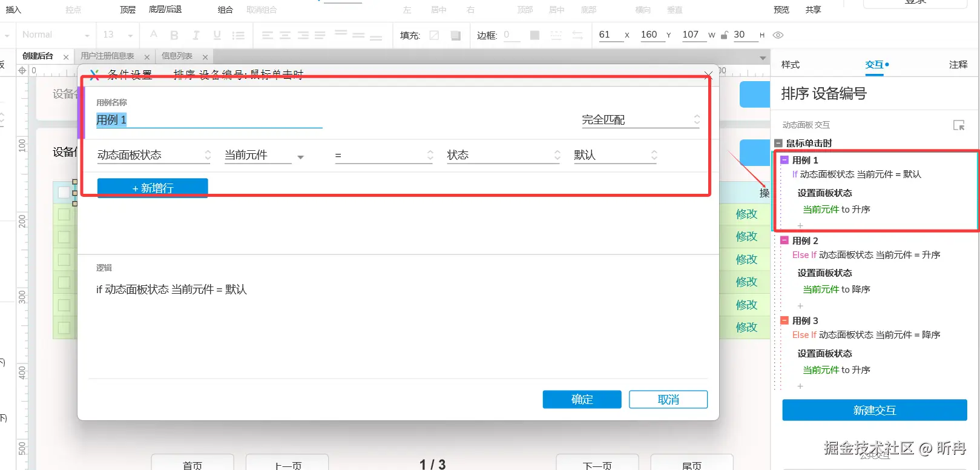The image size is (980, 470).
Task: Edit the width field 107
Action: 694,35
